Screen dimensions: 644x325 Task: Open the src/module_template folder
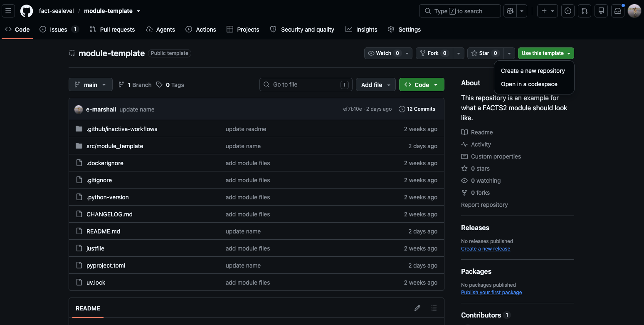(115, 146)
